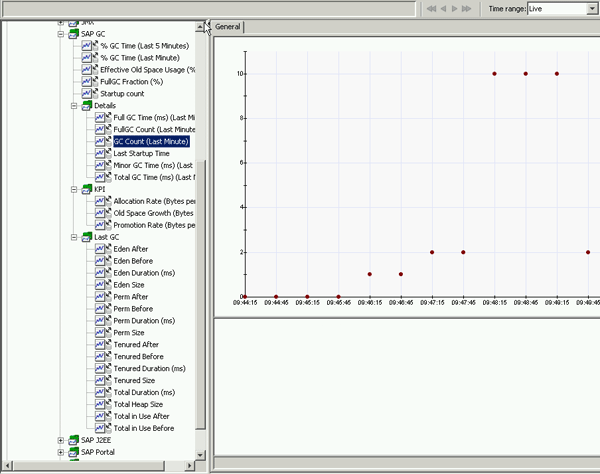
Task: Switch to the General tab
Action: coord(227,27)
